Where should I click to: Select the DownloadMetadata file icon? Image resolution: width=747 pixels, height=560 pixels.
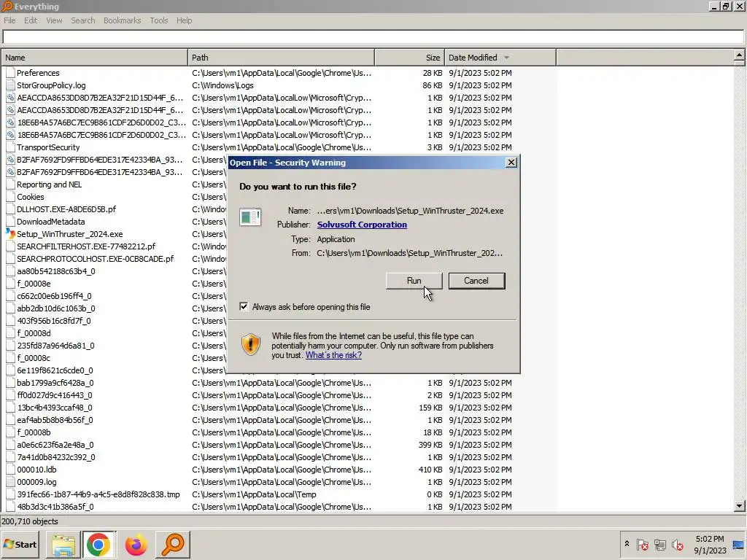(10, 222)
